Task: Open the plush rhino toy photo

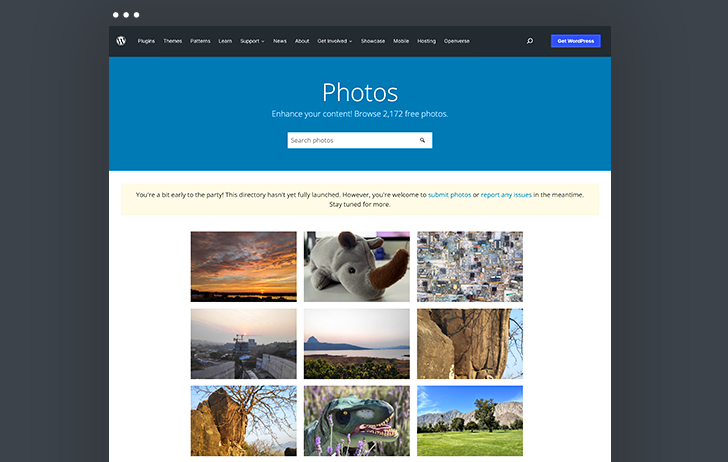Action: coord(357,267)
